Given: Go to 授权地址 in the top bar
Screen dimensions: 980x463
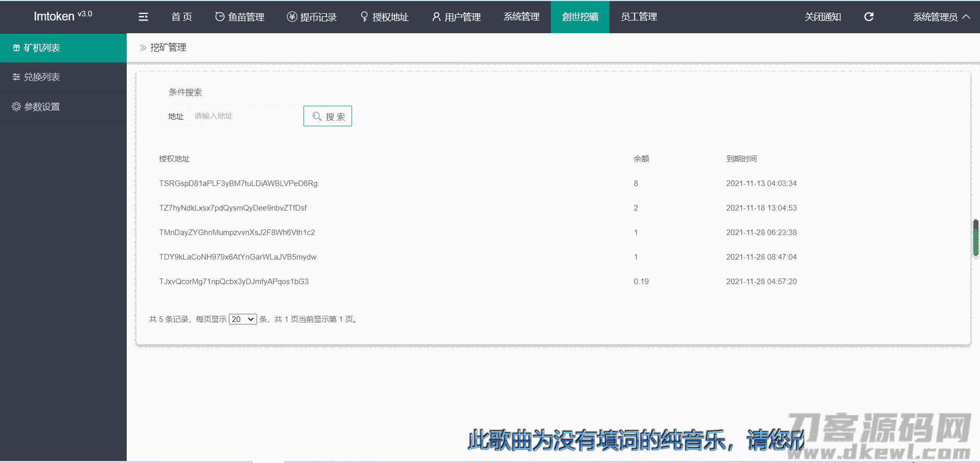Looking at the screenshot, I should pos(384,17).
